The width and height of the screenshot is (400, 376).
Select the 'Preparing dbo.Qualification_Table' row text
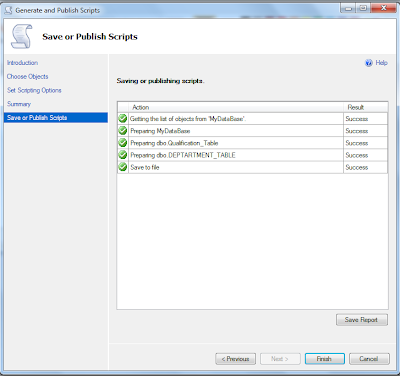click(x=174, y=143)
